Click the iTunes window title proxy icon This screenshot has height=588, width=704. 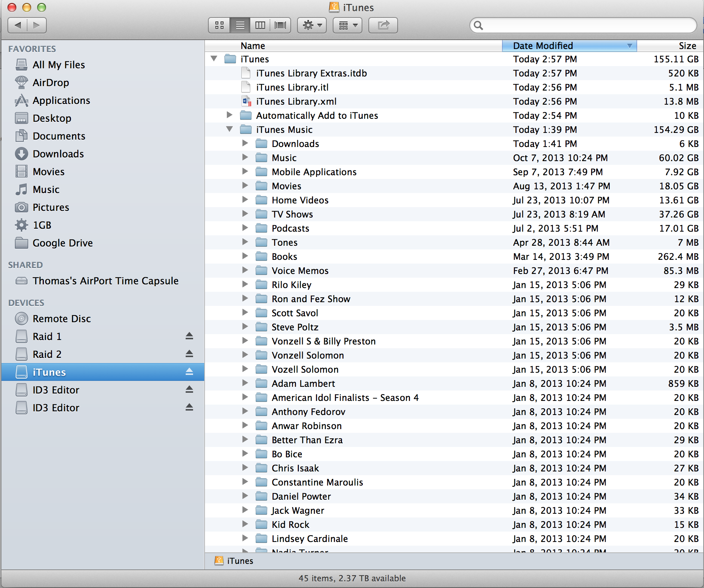[334, 7]
